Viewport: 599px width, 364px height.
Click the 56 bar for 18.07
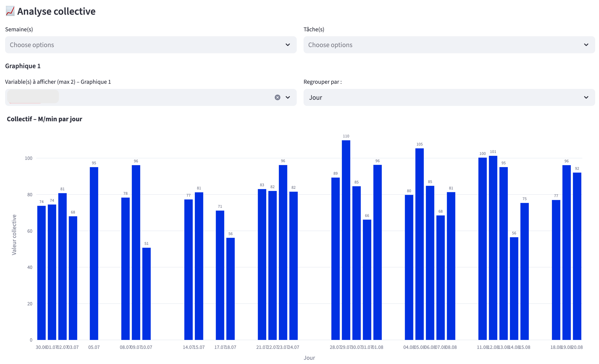pos(230,289)
